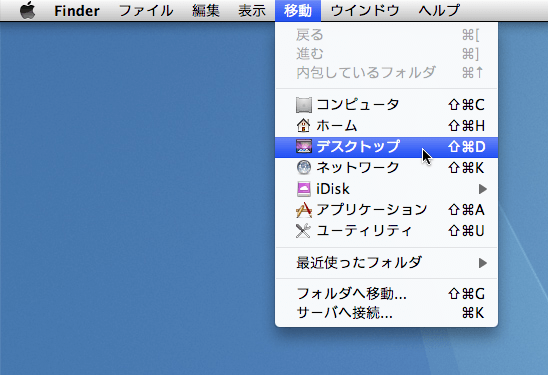Click the ⇧⌘A shortcut text
Viewport: 548px width, 375px height.
[x=467, y=210]
